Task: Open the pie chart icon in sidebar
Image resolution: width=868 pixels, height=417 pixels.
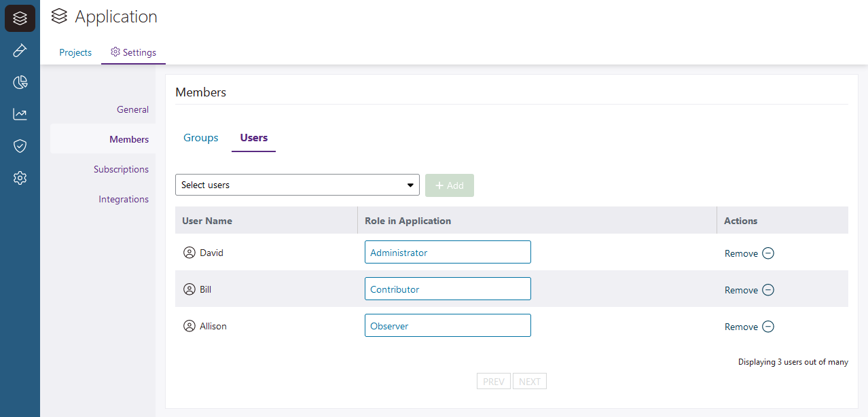Action: (x=20, y=82)
